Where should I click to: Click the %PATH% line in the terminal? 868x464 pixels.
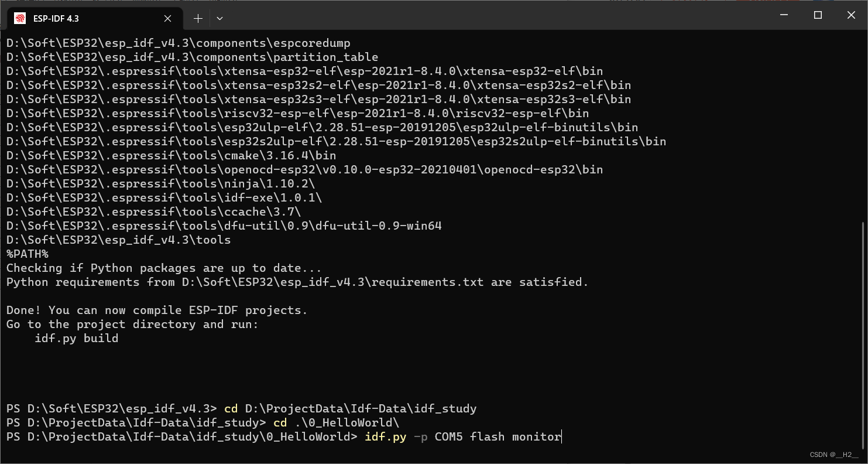coord(27,254)
